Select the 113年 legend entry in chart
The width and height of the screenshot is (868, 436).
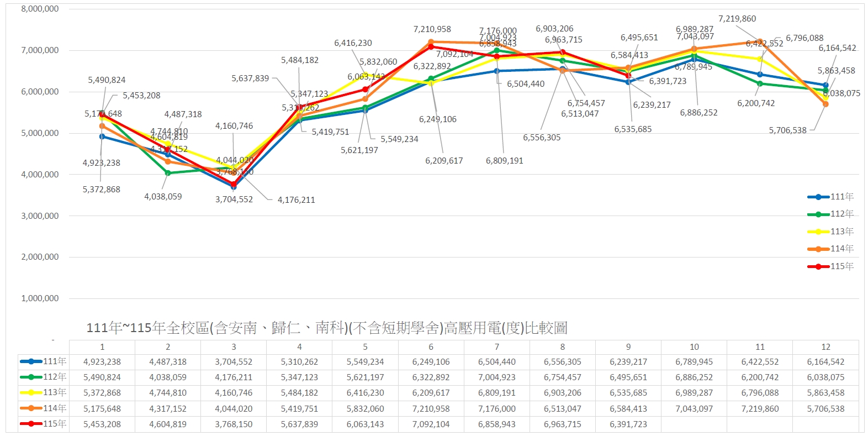click(x=830, y=232)
